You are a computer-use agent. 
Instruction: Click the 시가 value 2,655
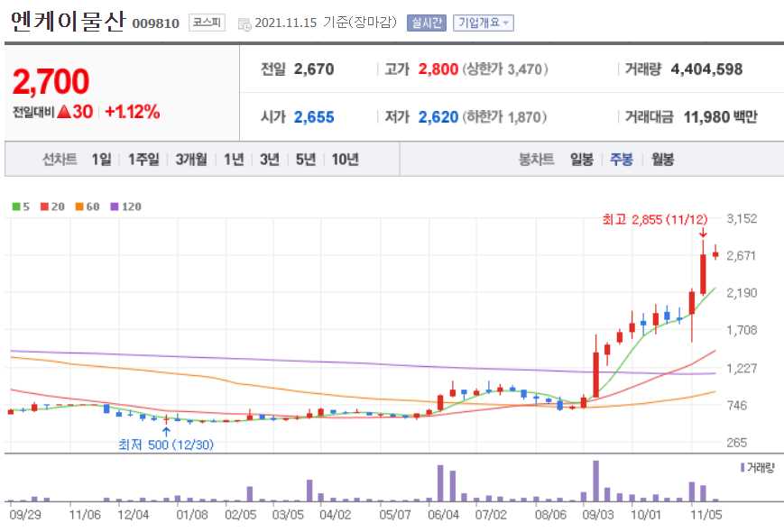point(314,117)
